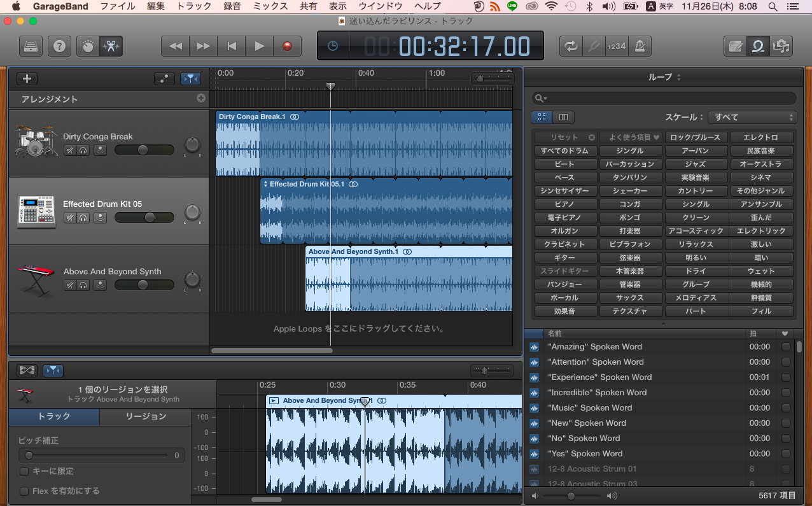Open the Dirty Conga Break.1 region header
812x506 pixels.
pyautogui.click(x=364, y=116)
